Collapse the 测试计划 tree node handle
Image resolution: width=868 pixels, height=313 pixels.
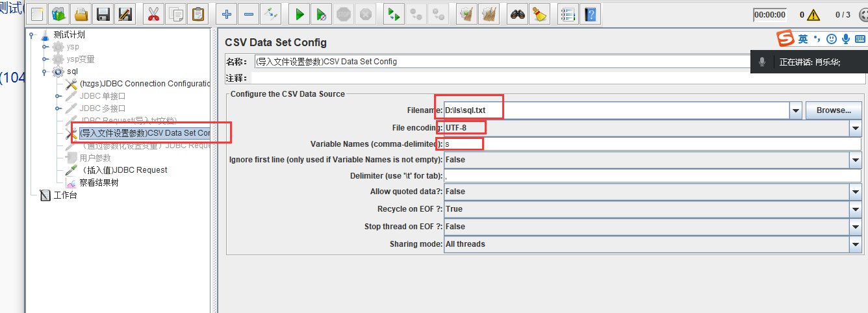pyautogui.click(x=32, y=35)
